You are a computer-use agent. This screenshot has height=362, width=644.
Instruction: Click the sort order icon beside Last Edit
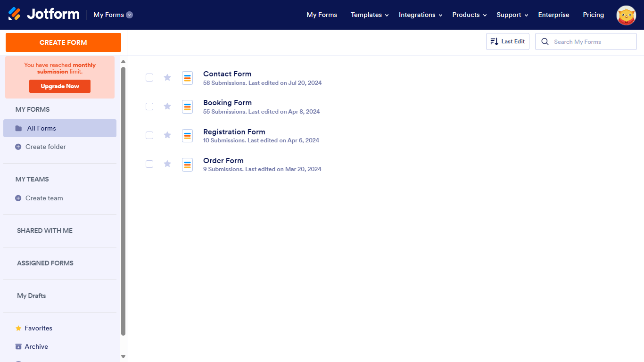[x=494, y=41]
